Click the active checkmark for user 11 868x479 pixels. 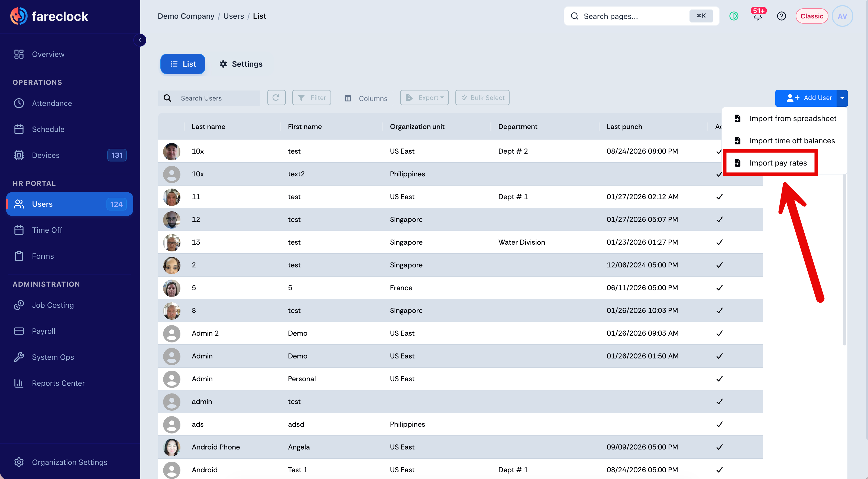719,196
